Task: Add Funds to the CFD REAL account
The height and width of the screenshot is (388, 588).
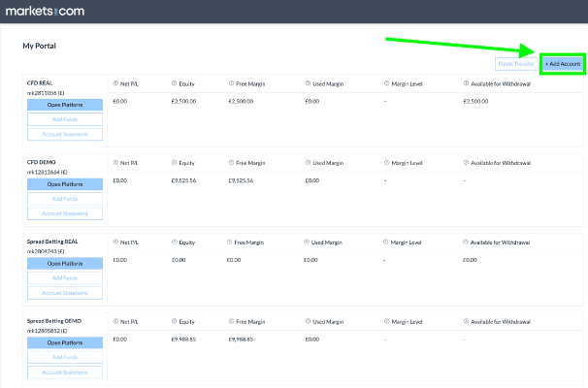Action: 65,118
